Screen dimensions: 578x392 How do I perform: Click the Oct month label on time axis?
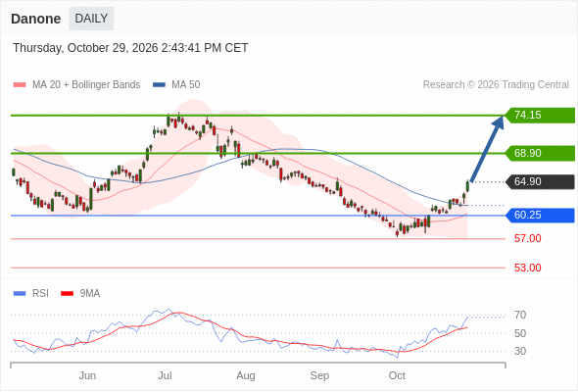pyautogui.click(x=397, y=375)
